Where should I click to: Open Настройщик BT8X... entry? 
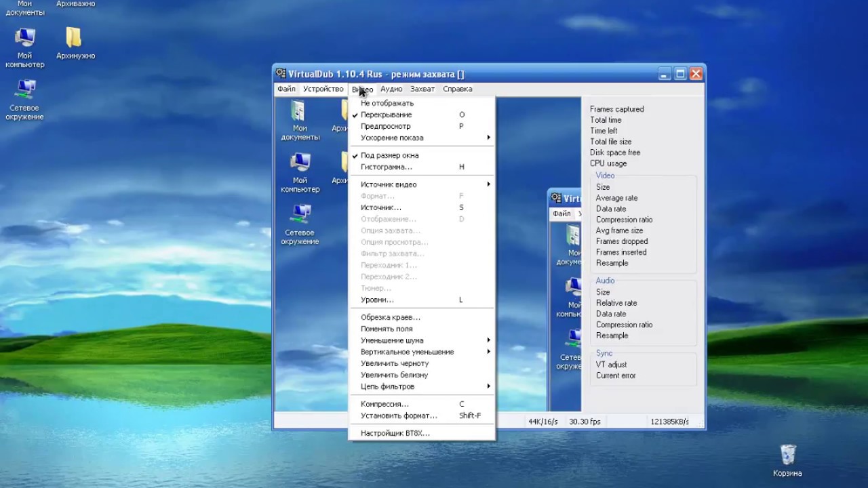tap(421, 433)
